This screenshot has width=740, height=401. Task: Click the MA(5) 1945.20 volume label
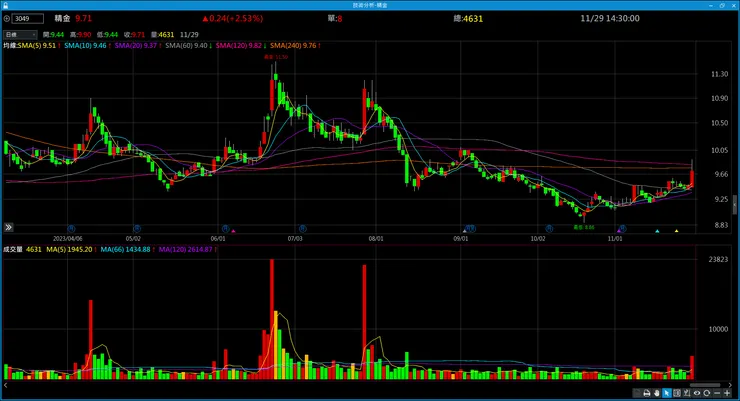point(71,249)
